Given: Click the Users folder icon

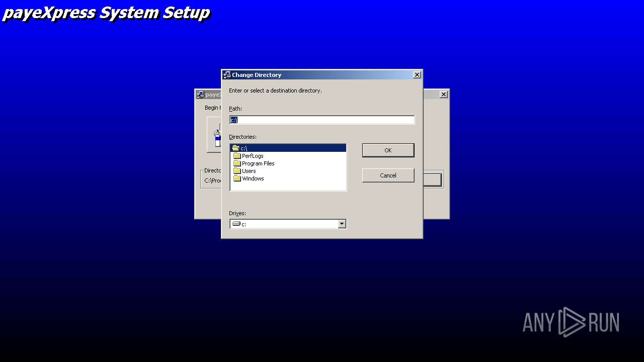Looking at the screenshot, I should tap(237, 171).
